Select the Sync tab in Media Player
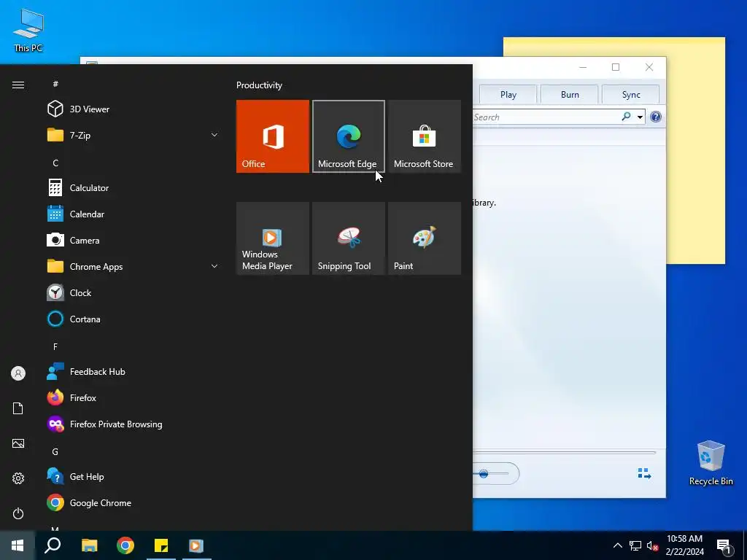Image resolution: width=747 pixels, height=560 pixels. (x=631, y=95)
